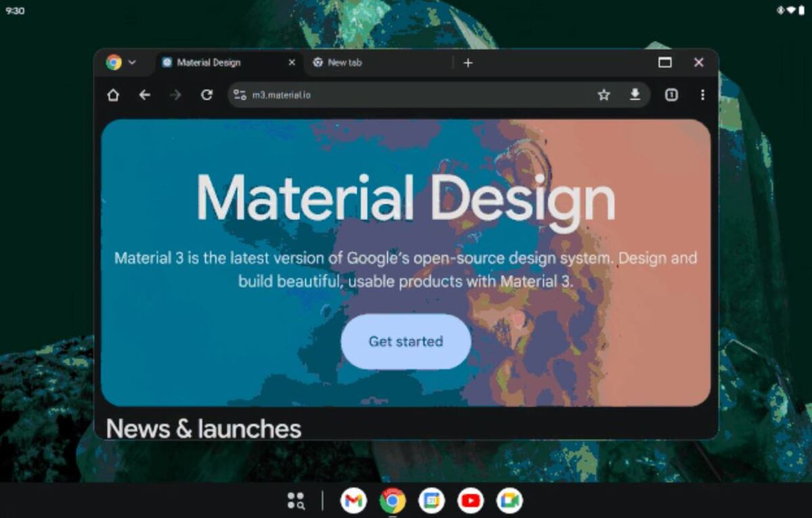Open a new tab with plus button
The height and width of the screenshot is (518, 812).
pos(468,62)
